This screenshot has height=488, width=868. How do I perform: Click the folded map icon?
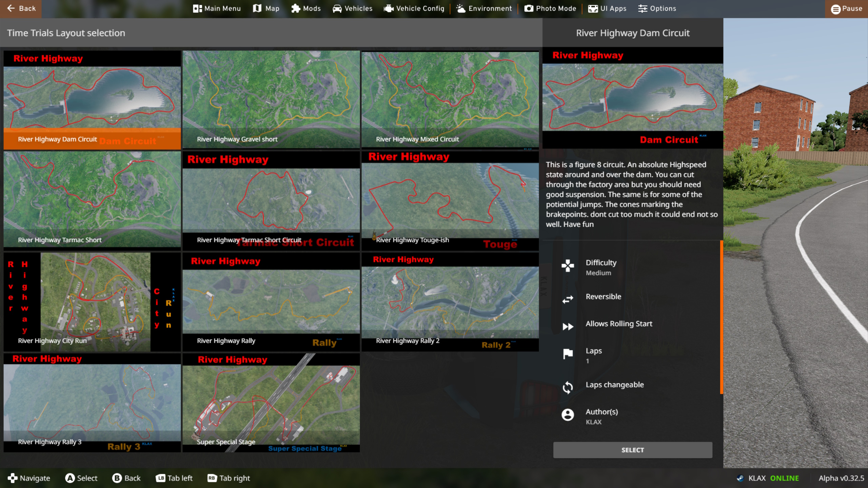pos(257,8)
